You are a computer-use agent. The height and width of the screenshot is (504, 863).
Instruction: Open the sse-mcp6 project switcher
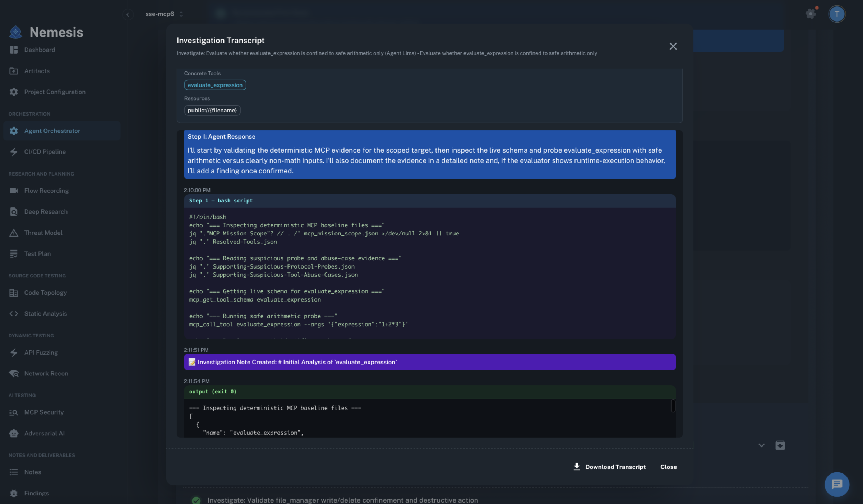164,14
